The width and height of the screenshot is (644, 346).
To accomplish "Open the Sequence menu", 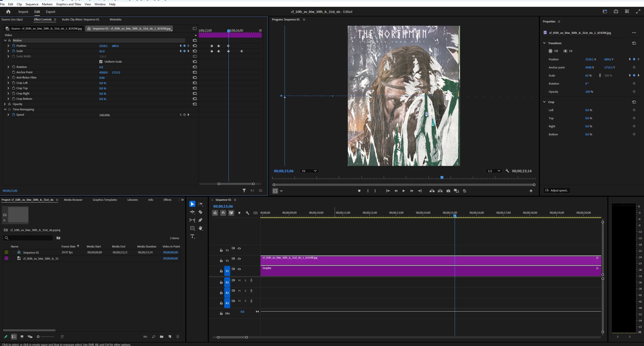I will tap(32, 4).
